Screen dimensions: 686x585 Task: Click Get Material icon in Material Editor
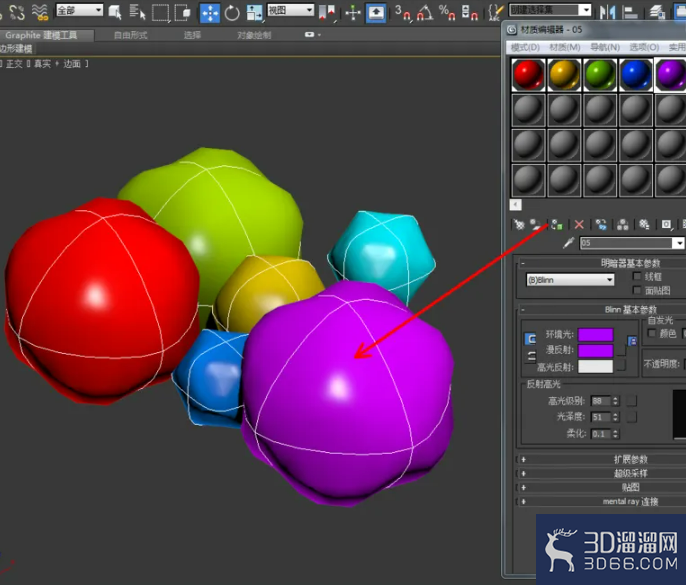(519, 225)
